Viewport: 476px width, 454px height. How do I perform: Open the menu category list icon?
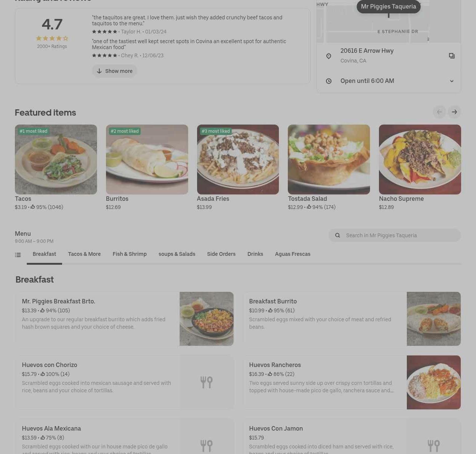(x=18, y=255)
